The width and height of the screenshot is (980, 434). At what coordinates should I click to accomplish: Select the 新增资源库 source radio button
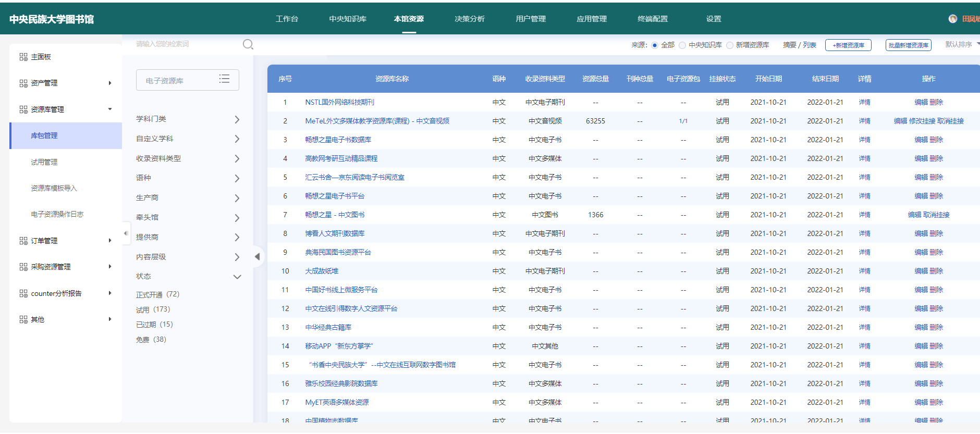(x=730, y=45)
